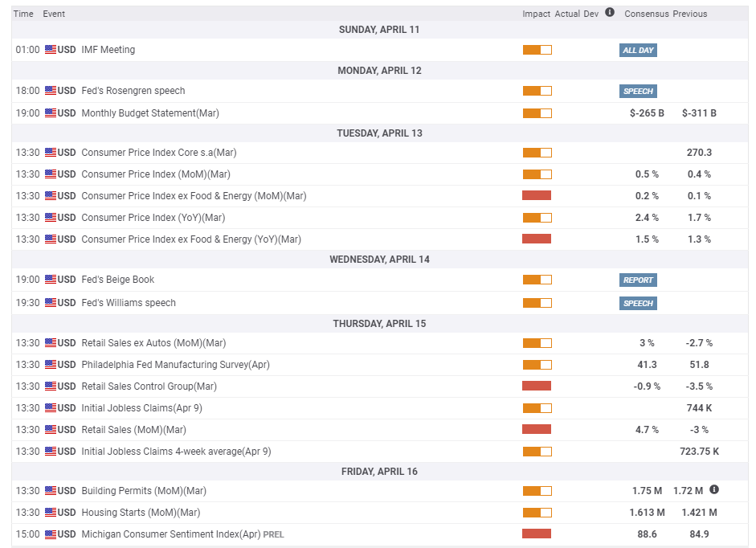Open the Philadelphia Fed Manufacturing Survey event

tap(175, 365)
